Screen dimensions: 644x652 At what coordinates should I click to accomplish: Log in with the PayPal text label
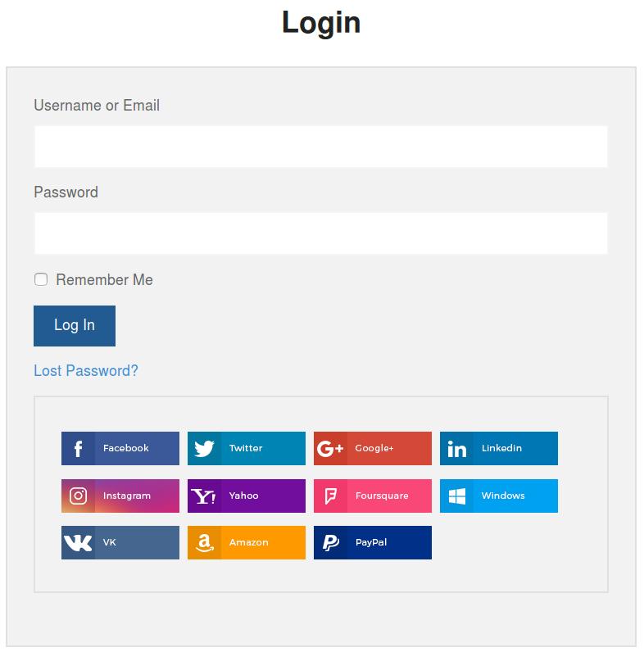[x=371, y=543]
